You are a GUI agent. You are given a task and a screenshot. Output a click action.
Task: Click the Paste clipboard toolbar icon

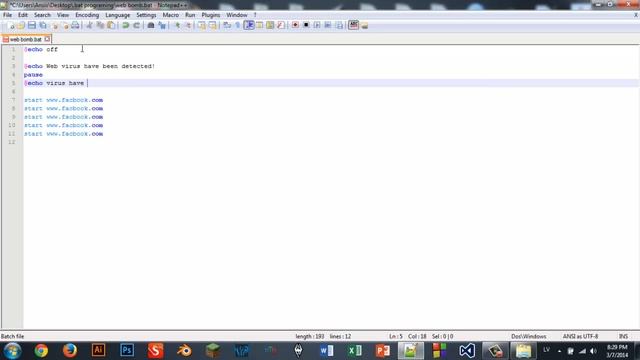pyautogui.click(x=111, y=25)
